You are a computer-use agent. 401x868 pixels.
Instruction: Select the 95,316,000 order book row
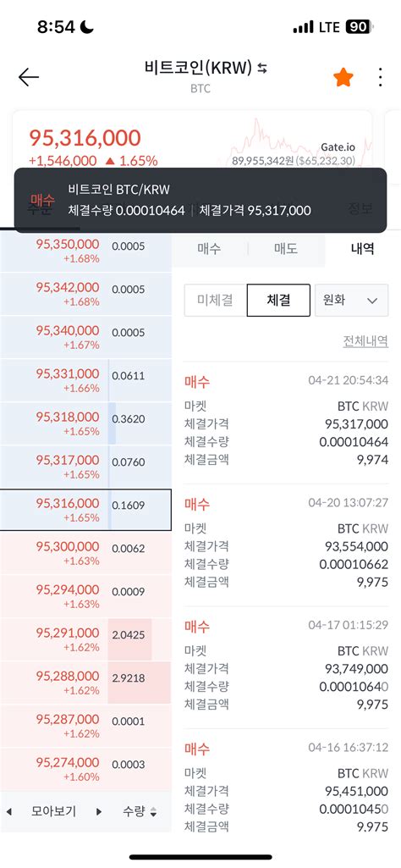click(x=85, y=510)
